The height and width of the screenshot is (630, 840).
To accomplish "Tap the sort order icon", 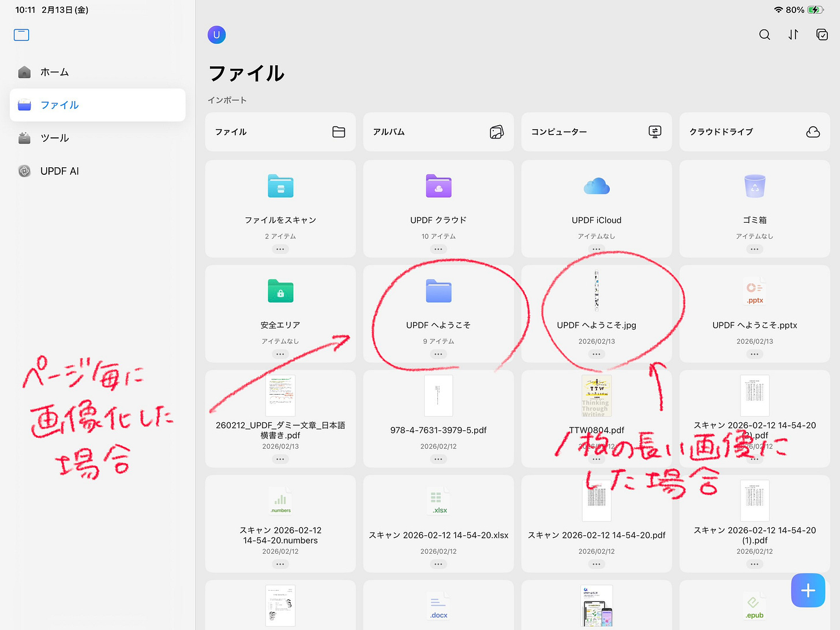I will (x=793, y=35).
